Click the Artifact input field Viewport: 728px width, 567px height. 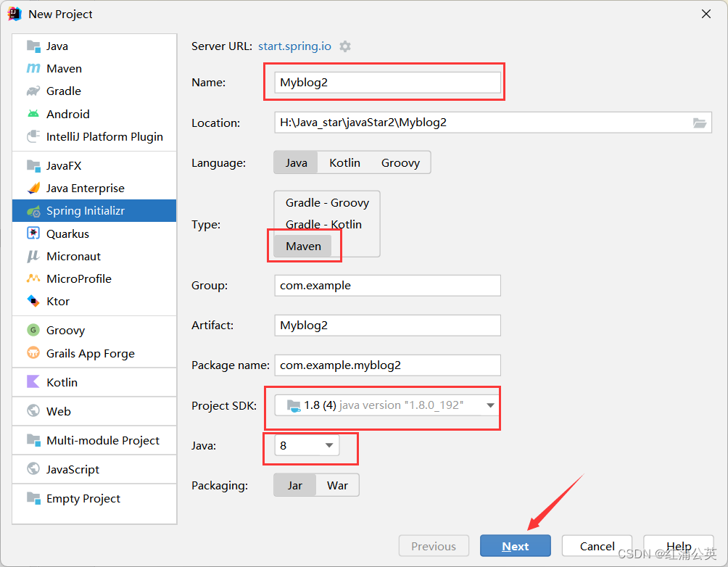point(388,325)
